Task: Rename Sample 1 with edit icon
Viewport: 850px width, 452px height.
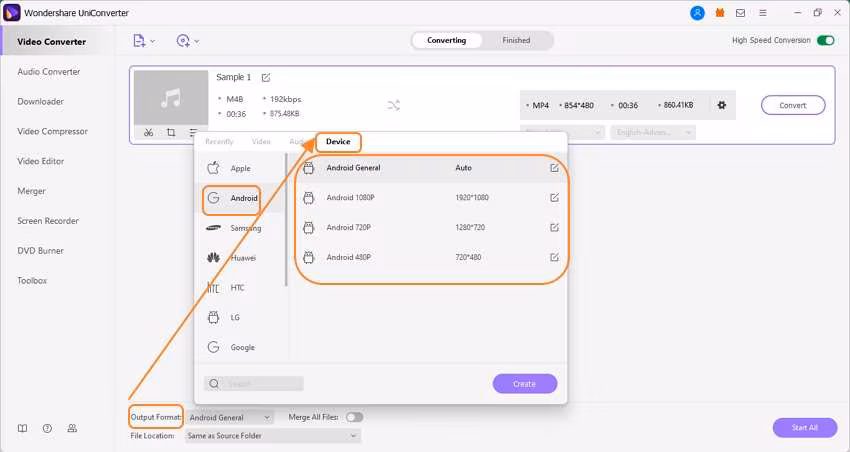Action: coord(266,78)
